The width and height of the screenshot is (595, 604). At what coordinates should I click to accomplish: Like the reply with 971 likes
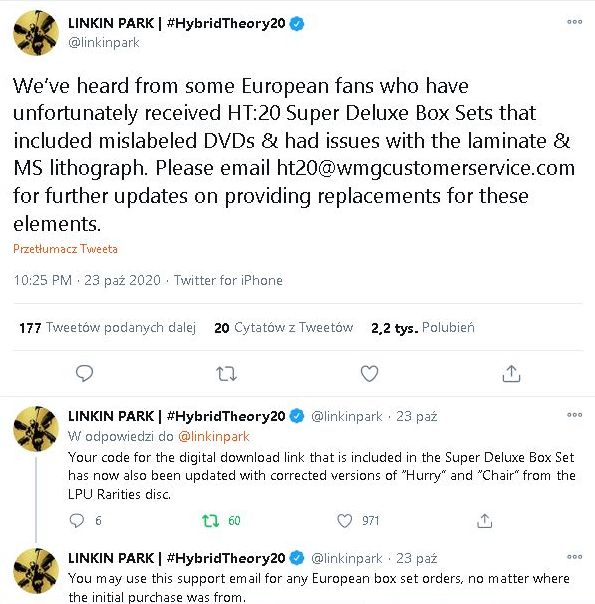(x=344, y=520)
